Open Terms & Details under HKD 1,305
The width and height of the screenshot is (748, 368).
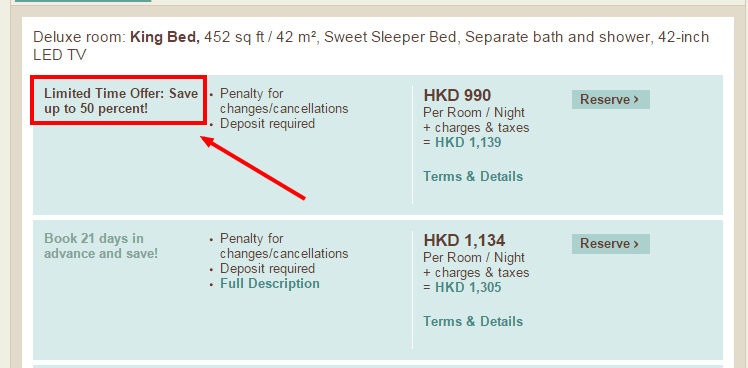click(473, 321)
